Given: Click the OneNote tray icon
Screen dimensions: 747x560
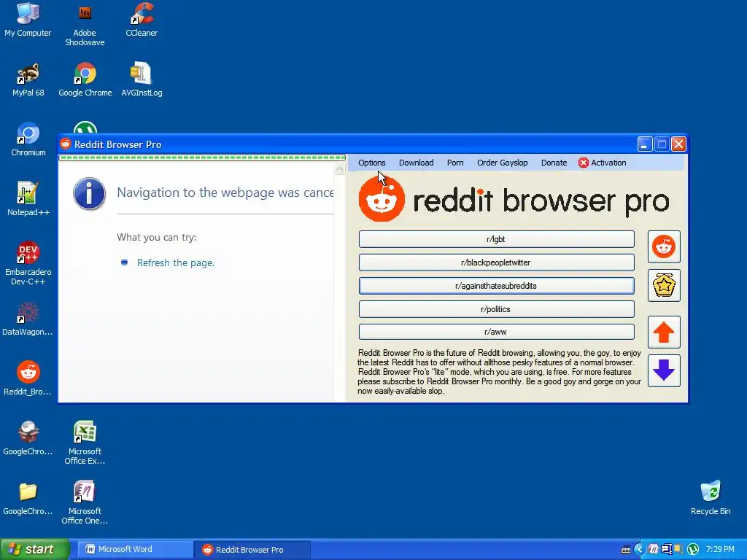Looking at the screenshot, I should (x=653, y=550).
